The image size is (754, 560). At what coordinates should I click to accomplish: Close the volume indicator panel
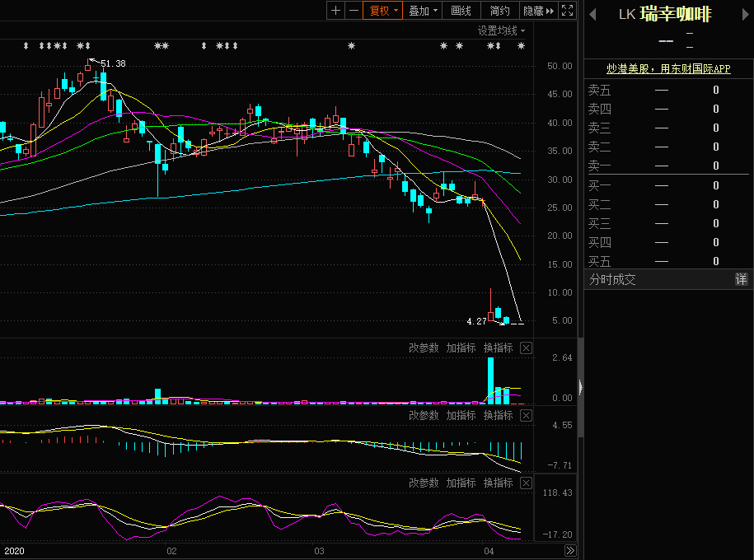(x=527, y=348)
